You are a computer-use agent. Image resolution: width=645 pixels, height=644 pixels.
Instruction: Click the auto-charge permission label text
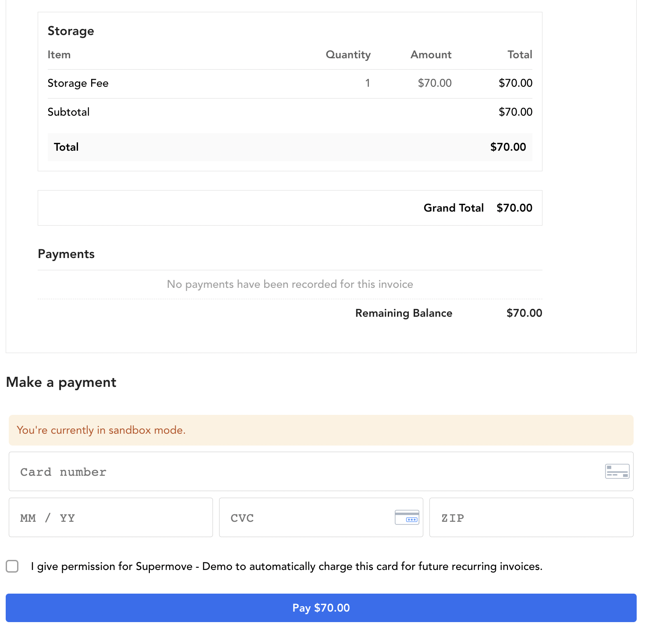point(287,566)
